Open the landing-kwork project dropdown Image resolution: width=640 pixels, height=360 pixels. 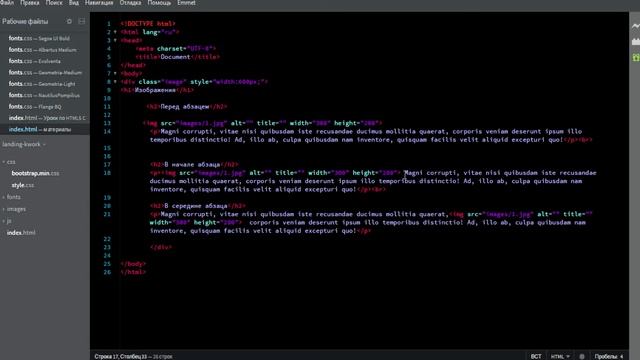point(24,144)
